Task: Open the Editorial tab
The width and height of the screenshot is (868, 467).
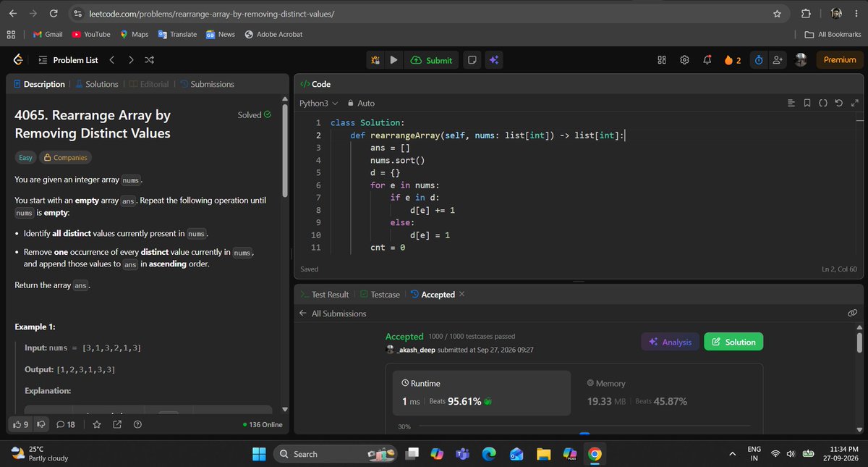Action: [148, 84]
